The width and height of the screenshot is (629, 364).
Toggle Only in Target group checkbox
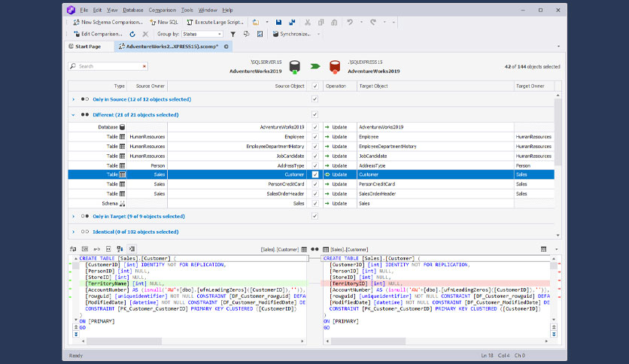pyautogui.click(x=315, y=216)
